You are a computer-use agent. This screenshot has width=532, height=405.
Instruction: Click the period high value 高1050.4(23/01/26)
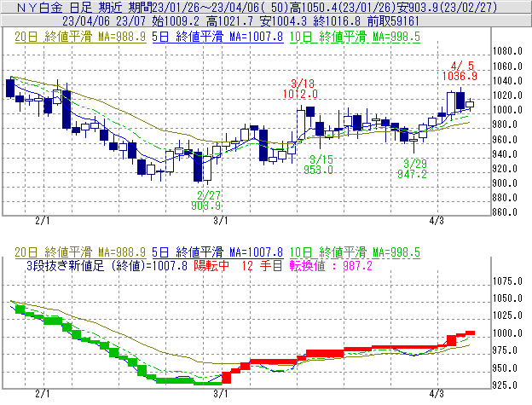click(343, 8)
